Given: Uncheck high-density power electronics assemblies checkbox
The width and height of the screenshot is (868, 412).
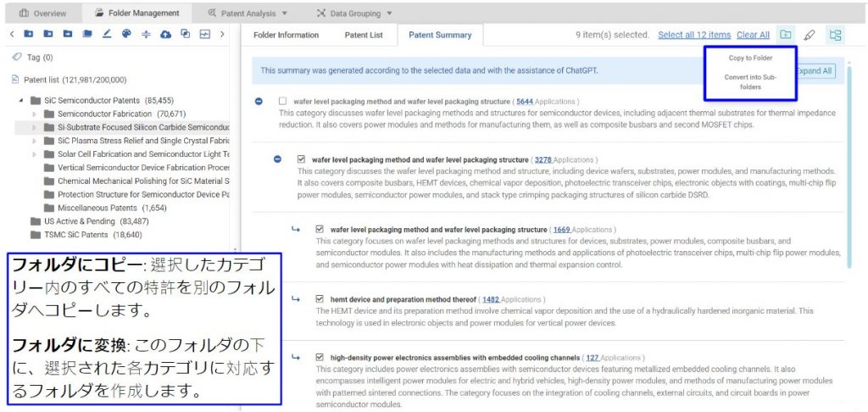Looking at the screenshot, I should [x=320, y=357].
